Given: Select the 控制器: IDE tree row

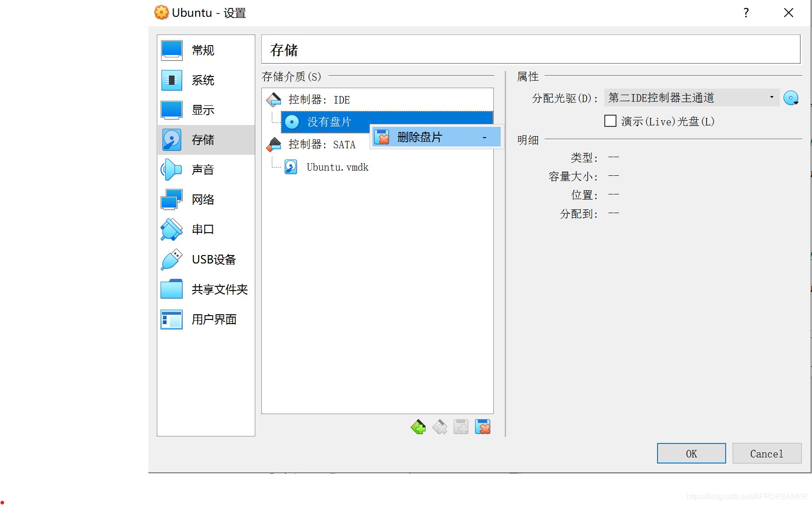Looking at the screenshot, I should tap(378, 100).
